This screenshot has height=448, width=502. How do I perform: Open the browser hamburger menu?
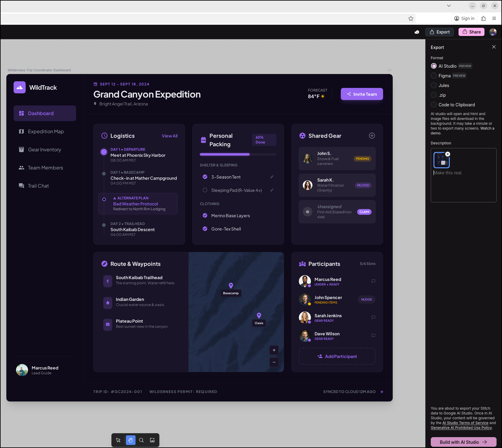(x=494, y=18)
